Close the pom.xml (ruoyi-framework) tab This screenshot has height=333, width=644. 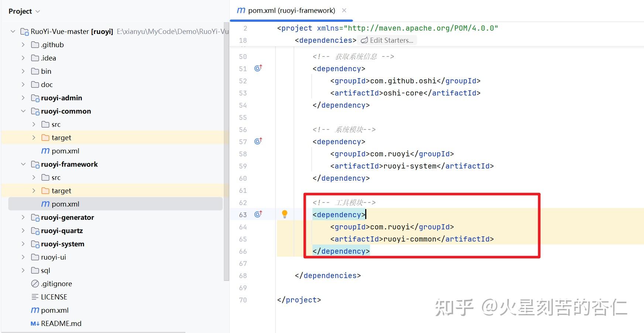(344, 10)
